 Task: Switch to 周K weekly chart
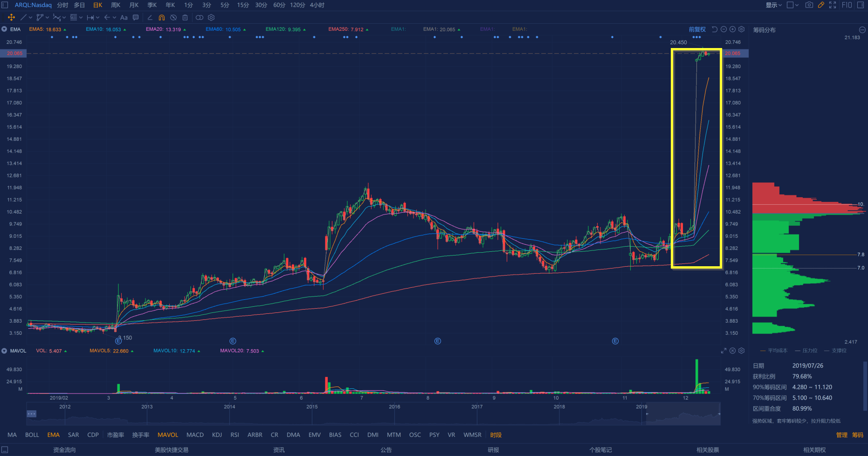[116, 5]
